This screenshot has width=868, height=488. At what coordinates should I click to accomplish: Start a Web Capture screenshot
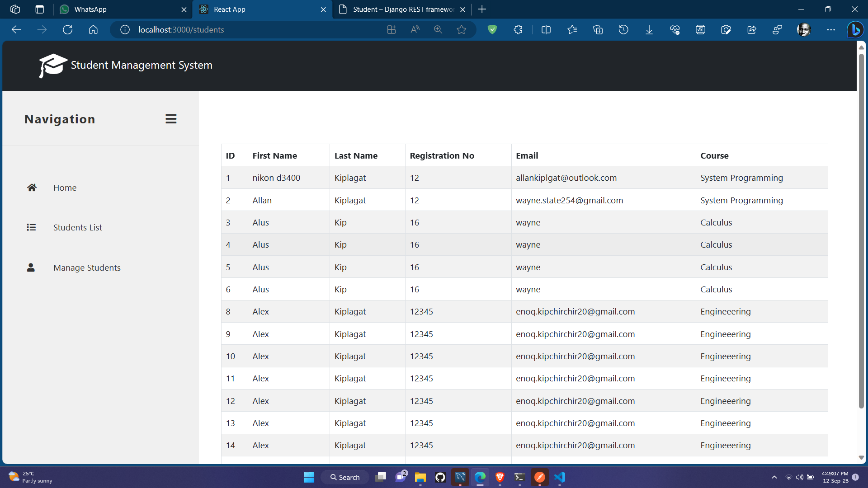[x=726, y=29]
